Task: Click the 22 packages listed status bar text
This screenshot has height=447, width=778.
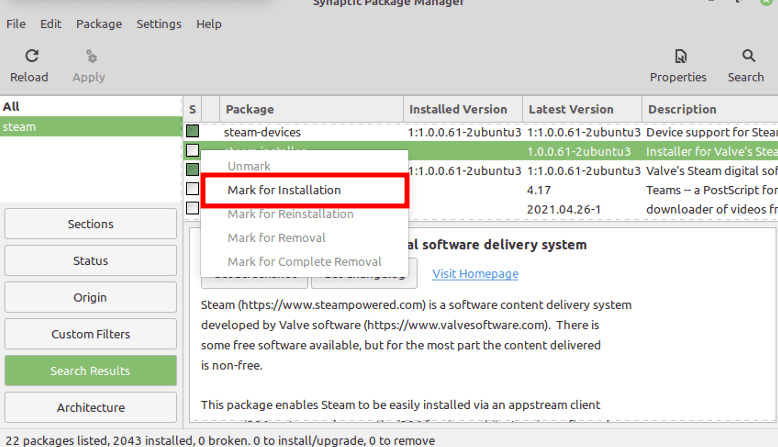Action: point(220,441)
